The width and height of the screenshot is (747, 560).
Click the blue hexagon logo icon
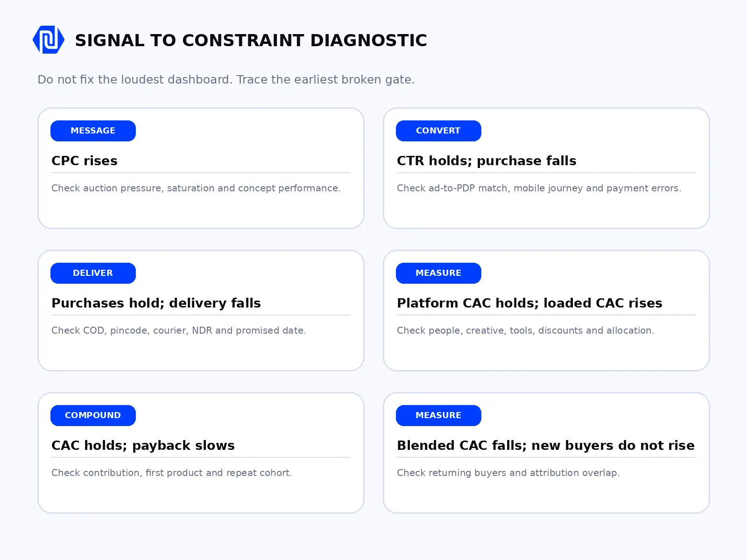coord(49,40)
